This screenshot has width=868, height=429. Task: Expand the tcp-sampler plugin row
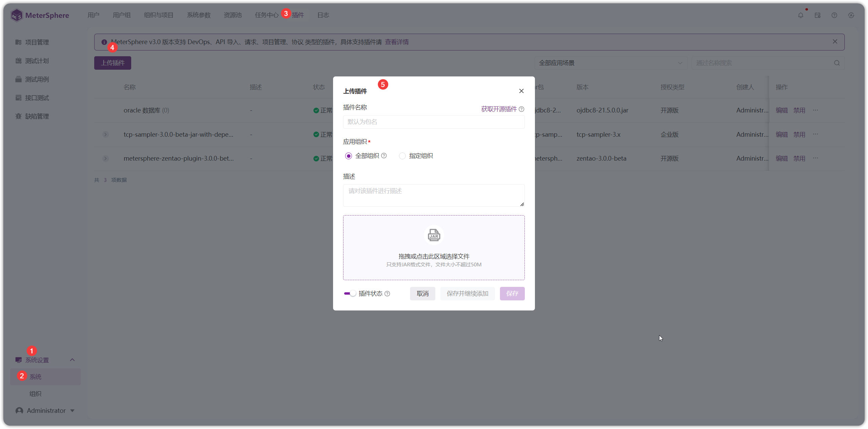[x=105, y=135]
